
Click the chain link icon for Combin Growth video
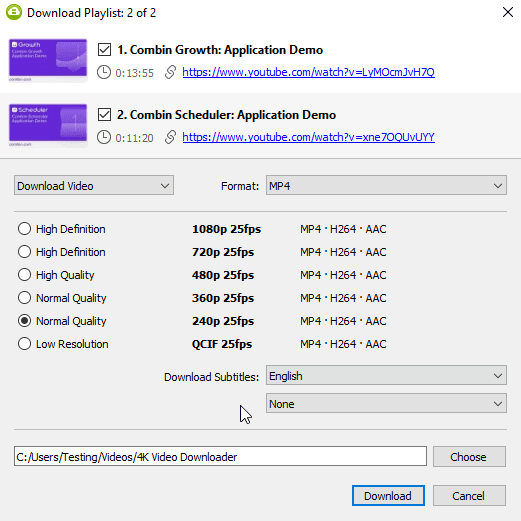tap(170, 72)
